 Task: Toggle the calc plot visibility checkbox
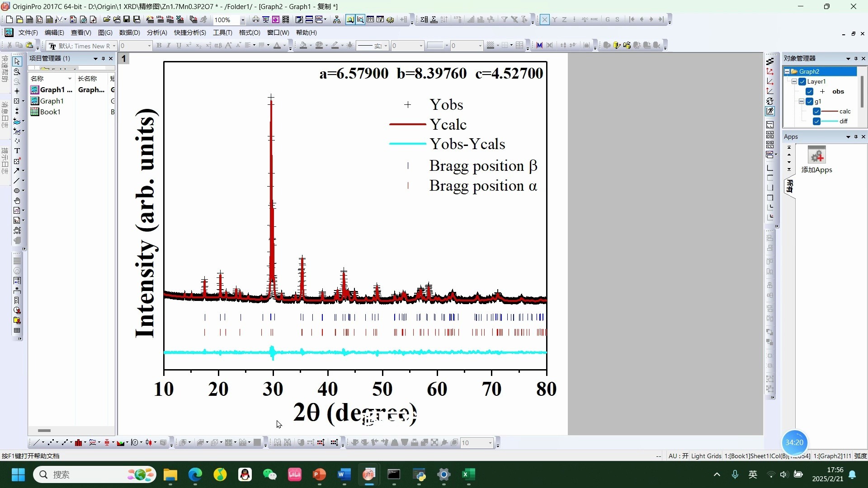click(816, 111)
